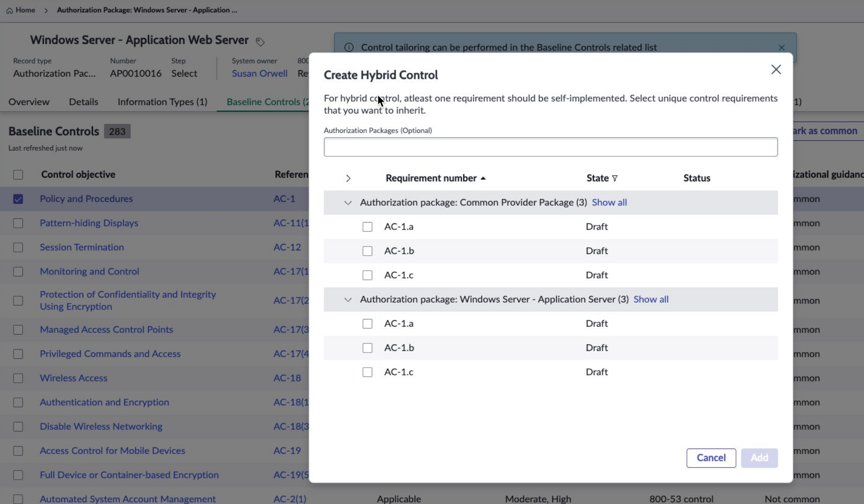This screenshot has width=864, height=504.
Task: Check AC-1.a under Common Provider Package
Action: (x=367, y=227)
